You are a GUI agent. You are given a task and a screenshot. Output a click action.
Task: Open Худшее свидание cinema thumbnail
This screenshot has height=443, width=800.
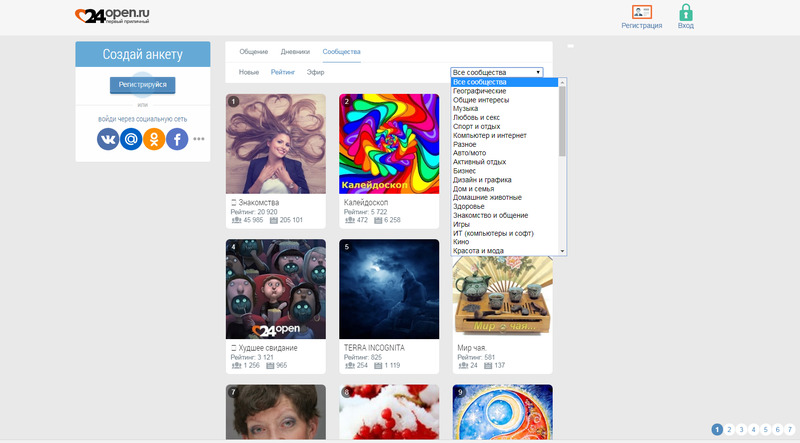click(x=276, y=289)
